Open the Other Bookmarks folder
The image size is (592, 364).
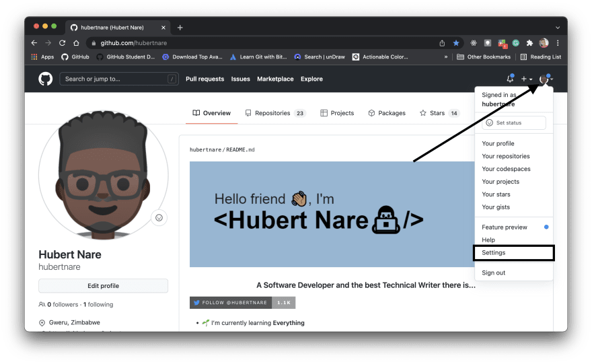pos(484,57)
